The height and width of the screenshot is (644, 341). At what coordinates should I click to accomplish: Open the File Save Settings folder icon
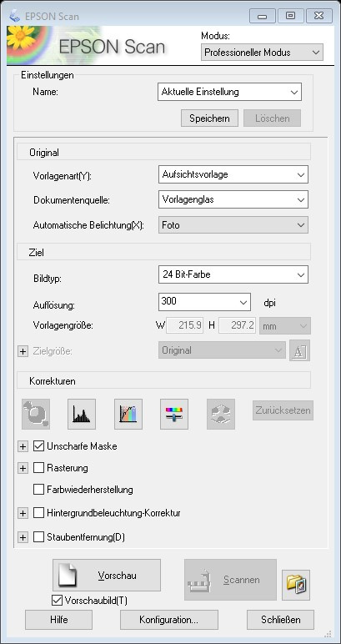click(296, 585)
